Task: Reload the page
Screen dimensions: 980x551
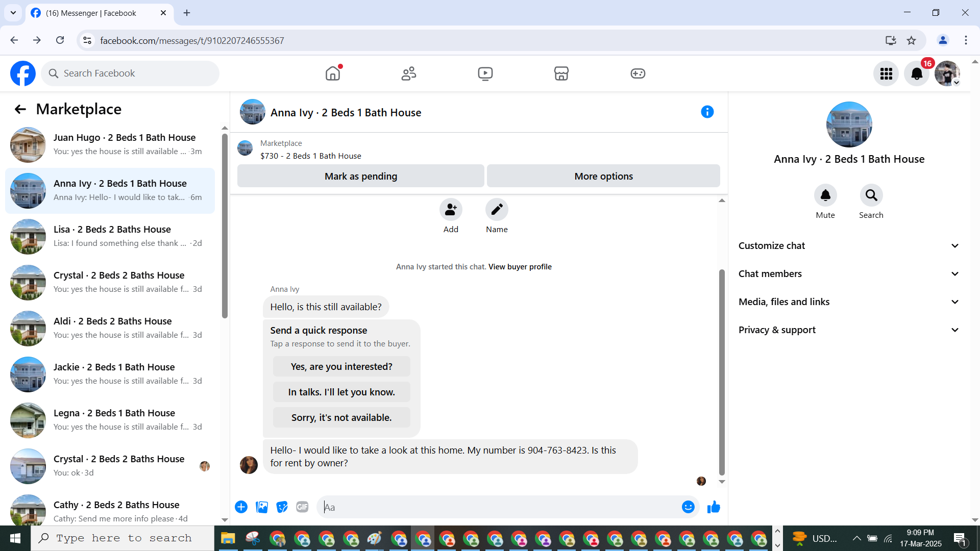Action: click(60, 40)
